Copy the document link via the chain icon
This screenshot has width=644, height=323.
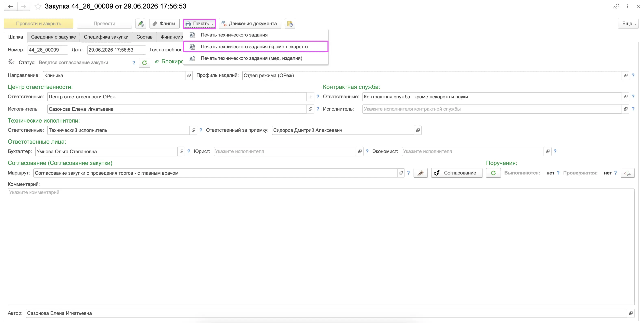[x=616, y=6]
